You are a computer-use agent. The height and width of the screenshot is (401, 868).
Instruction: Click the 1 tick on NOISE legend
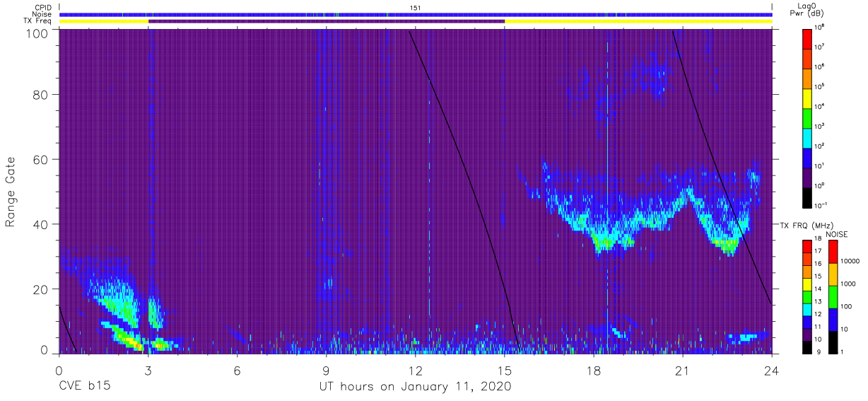pyautogui.click(x=843, y=351)
